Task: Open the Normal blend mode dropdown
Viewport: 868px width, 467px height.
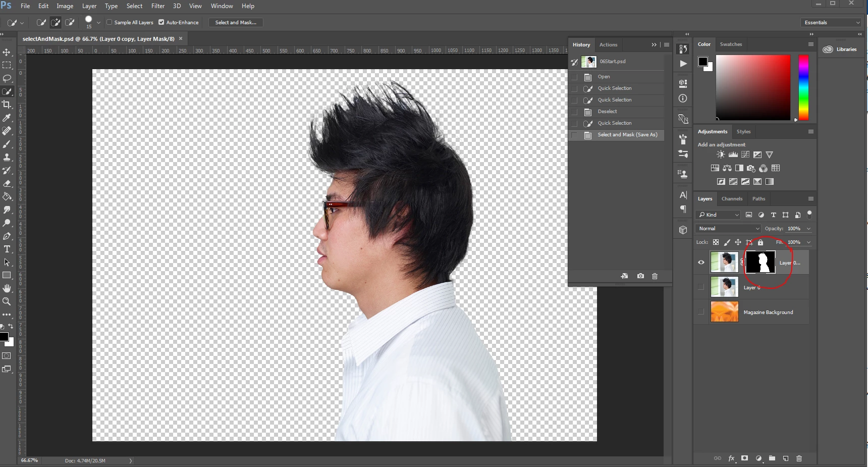Action: (x=728, y=229)
